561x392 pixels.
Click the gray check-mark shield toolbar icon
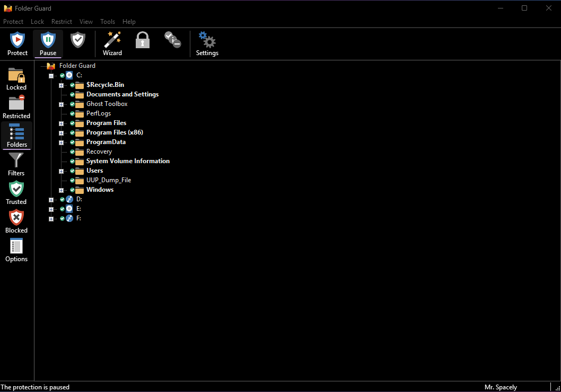(77, 40)
